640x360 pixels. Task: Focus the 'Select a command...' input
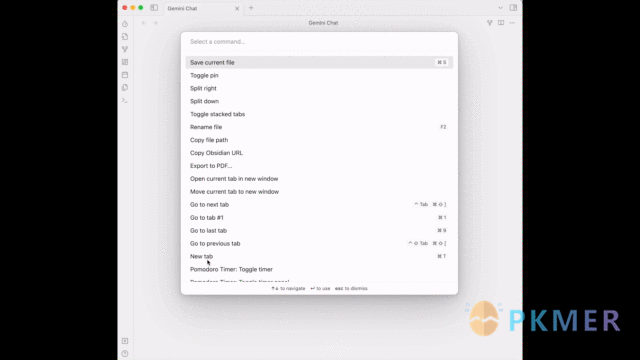tap(319, 42)
